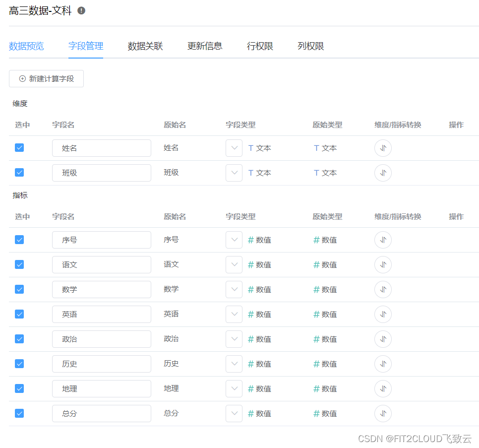
Task: Toggle the 历史 field checkbox
Action: (x=19, y=364)
